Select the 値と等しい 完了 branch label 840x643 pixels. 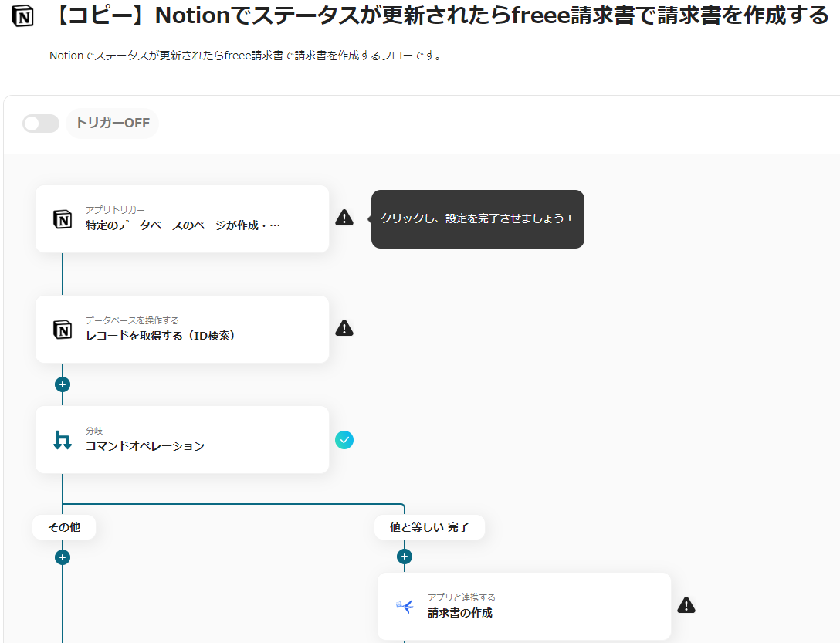tap(429, 527)
